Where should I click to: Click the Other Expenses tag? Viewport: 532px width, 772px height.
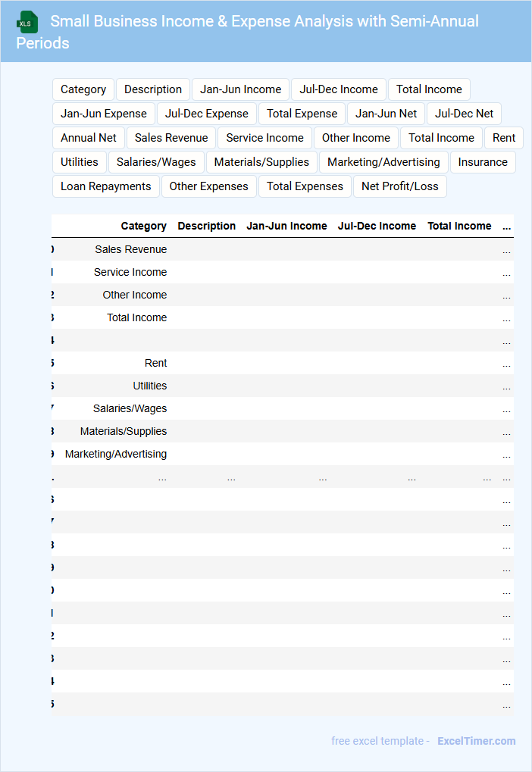point(209,186)
